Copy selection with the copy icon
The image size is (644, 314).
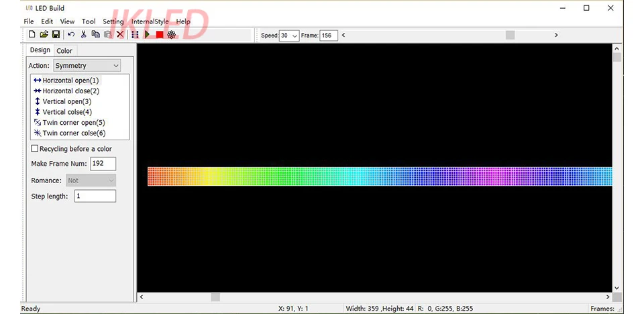click(x=96, y=35)
